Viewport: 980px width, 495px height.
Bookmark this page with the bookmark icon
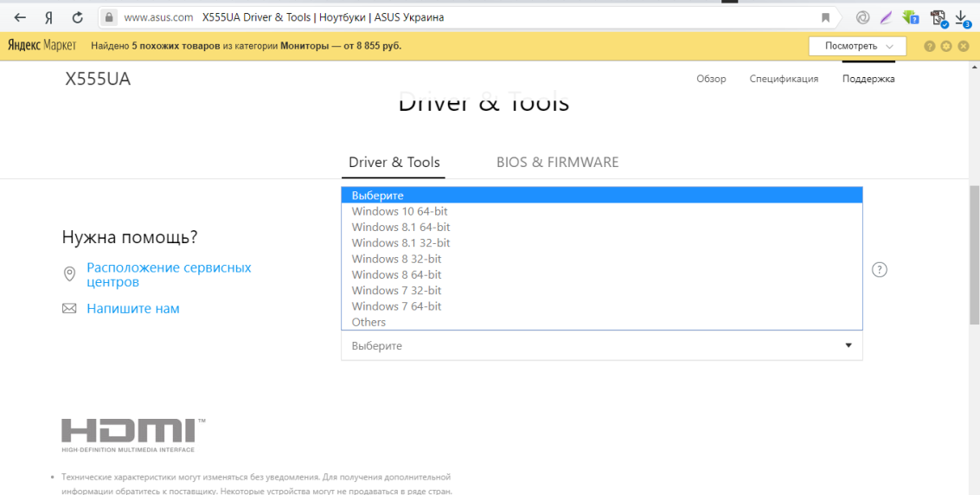[826, 17]
